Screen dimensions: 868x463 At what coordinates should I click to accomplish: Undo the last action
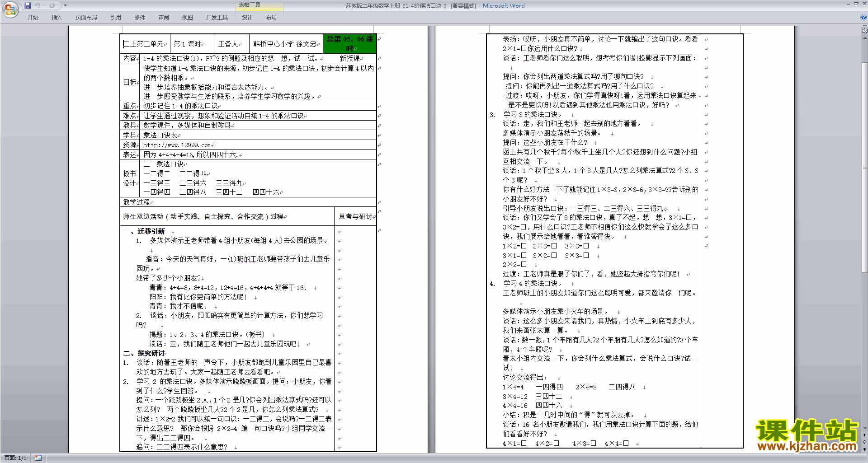click(38, 5)
